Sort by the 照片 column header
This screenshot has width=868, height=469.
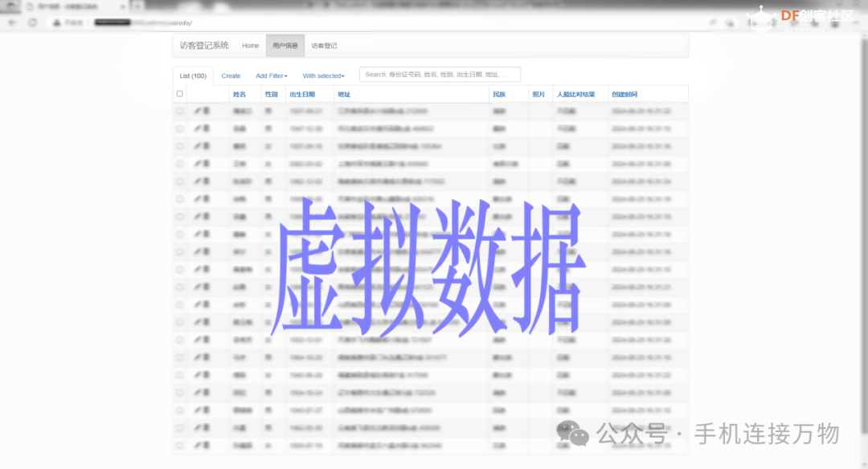tap(538, 95)
